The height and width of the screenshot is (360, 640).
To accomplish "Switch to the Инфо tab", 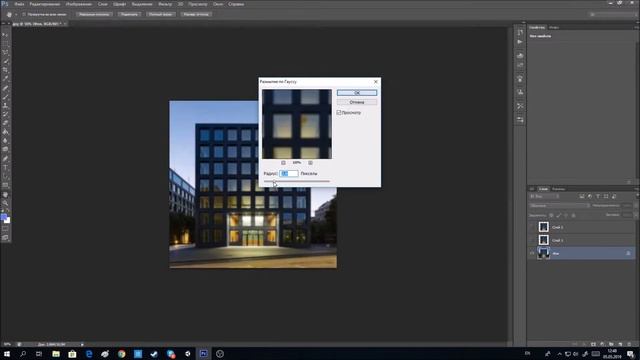I will [x=553, y=27].
